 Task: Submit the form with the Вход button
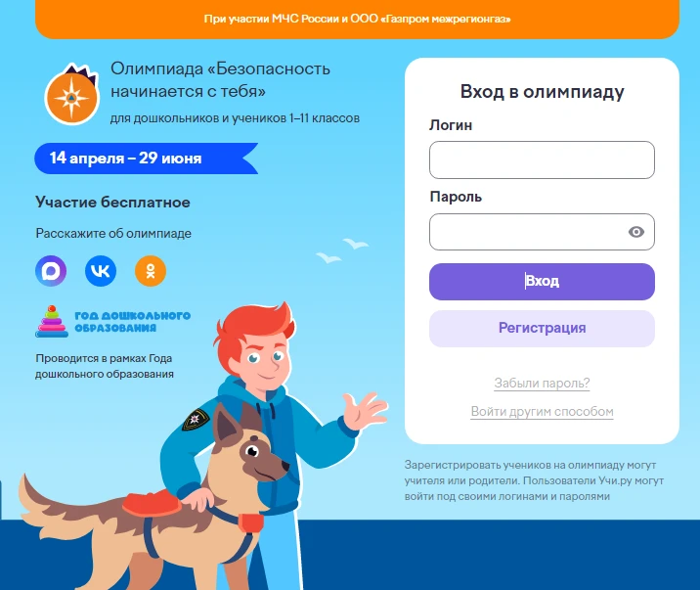(x=542, y=282)
